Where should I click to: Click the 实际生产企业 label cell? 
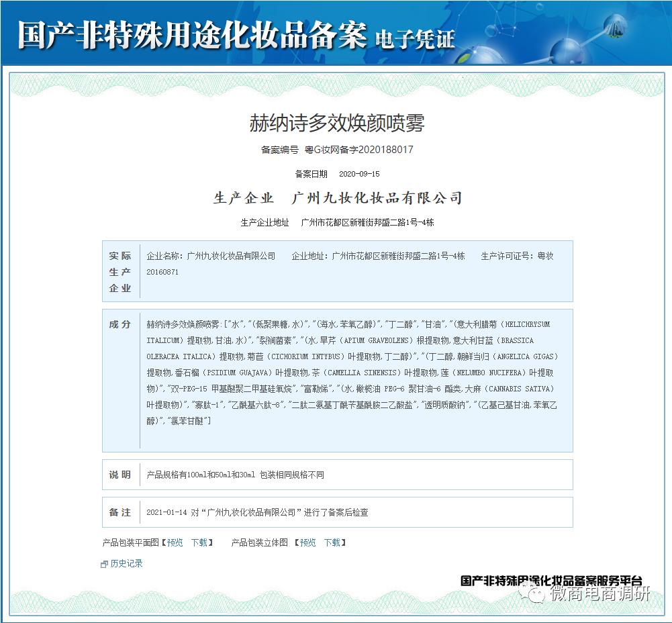[x=119, y=271]
